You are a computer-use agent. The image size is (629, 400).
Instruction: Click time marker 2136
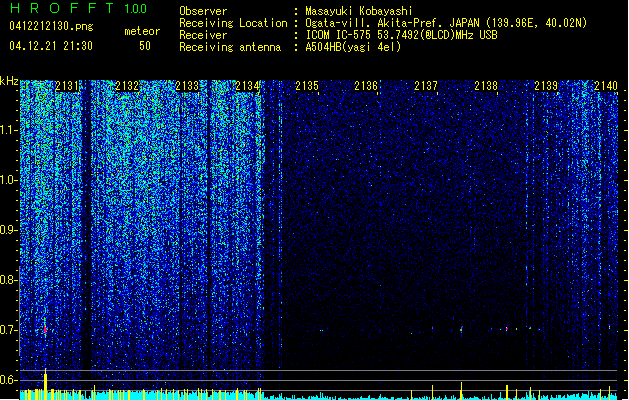click(x=366, y=86)
